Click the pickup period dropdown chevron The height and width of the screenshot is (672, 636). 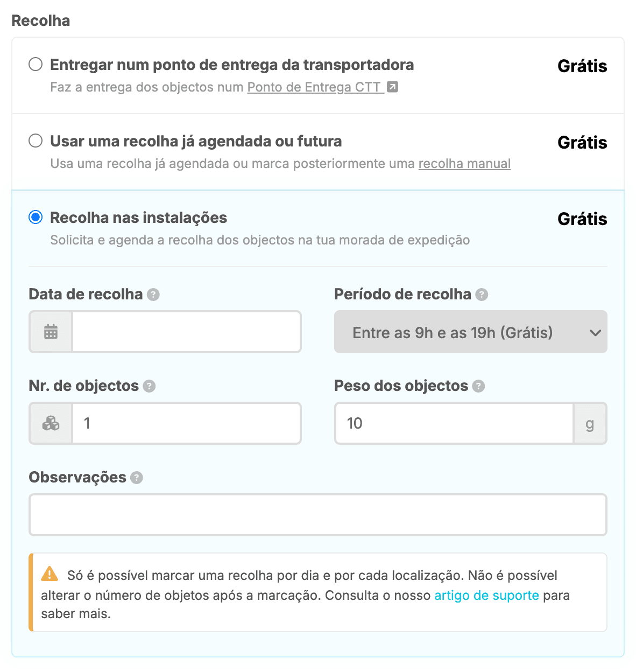(595, 333)
